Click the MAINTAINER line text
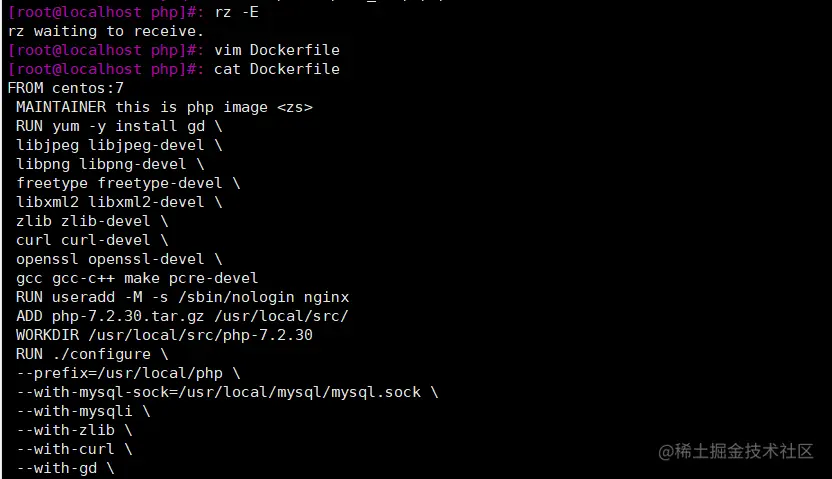Viewport: 832px width, 479px height. (164, 107)
